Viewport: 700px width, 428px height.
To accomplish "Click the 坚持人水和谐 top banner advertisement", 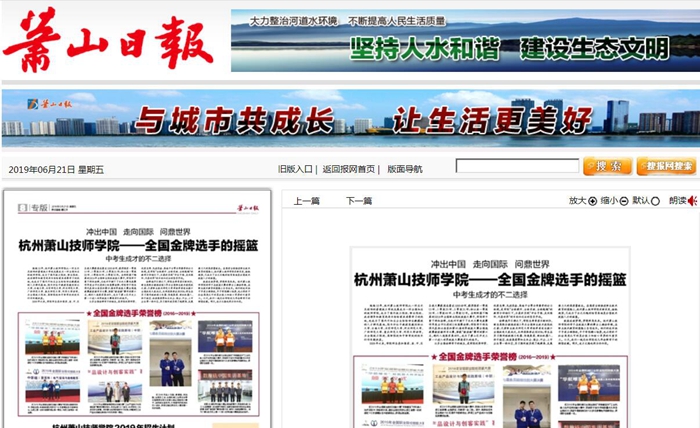I will 465,41.
